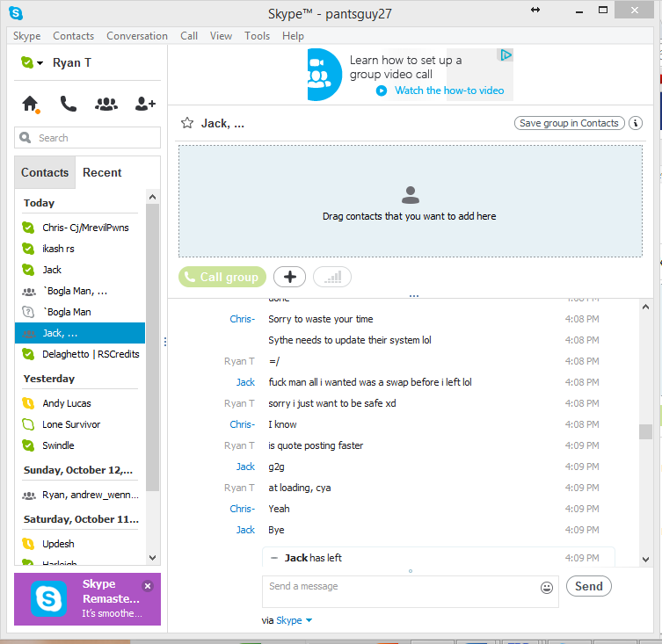This screenshot has width=662, height=644.
Task: Open the phone dial pad icon
Action: pos(69,104)
